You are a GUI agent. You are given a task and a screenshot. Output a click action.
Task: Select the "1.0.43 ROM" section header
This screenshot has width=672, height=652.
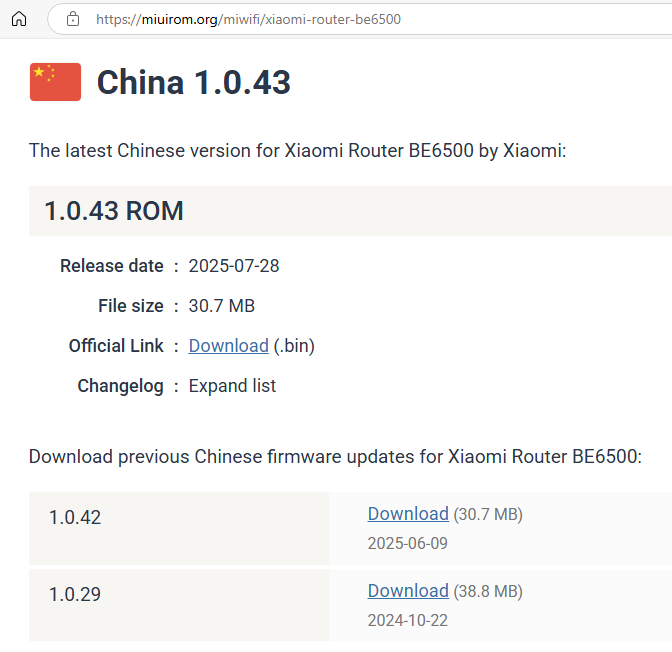(x=114, y=211)
